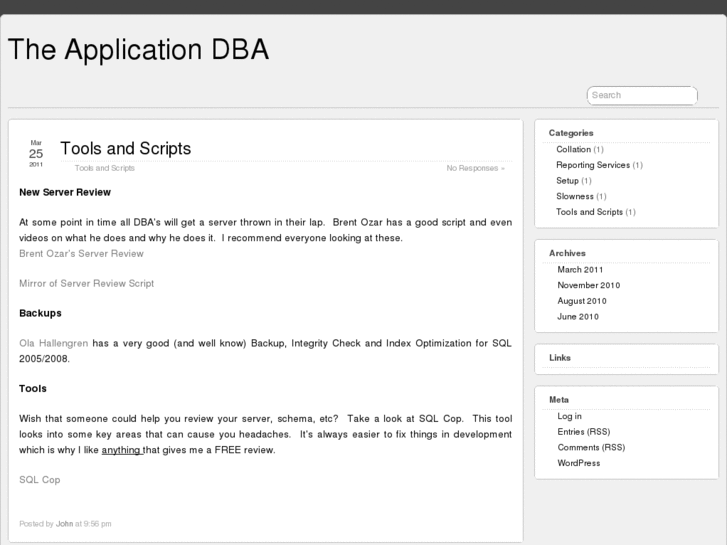This screenshot has height=545, width=727.
Task: Open the SQL Cop link
Action: pos(40,480)
